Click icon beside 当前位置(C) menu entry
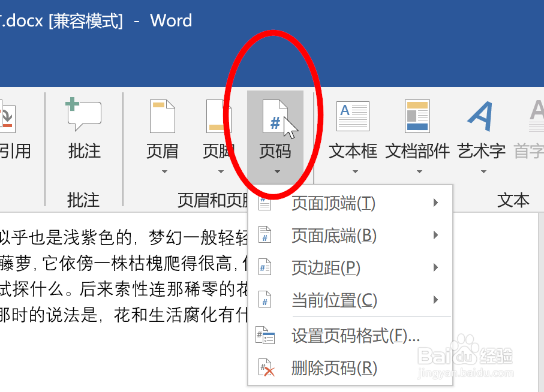544x392 pixels. click(265, 300)
